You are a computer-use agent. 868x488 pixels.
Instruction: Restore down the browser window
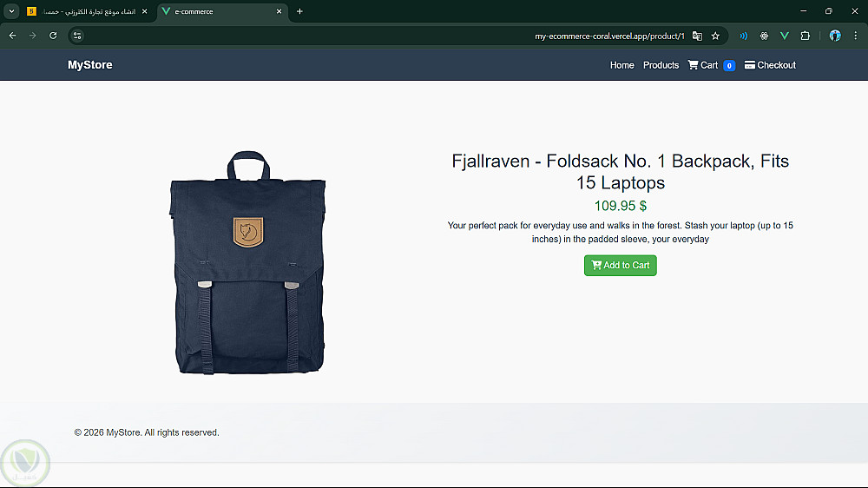829,11
